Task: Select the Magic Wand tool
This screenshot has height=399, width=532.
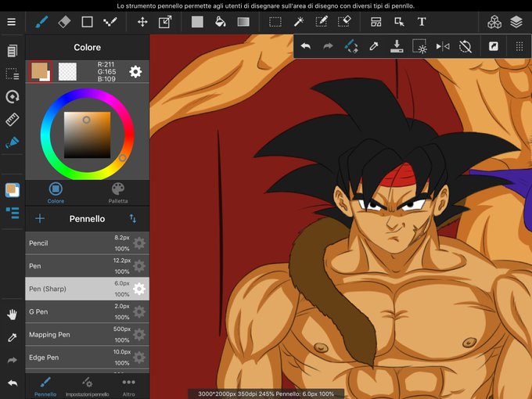Action: click(x=299, y=22)
